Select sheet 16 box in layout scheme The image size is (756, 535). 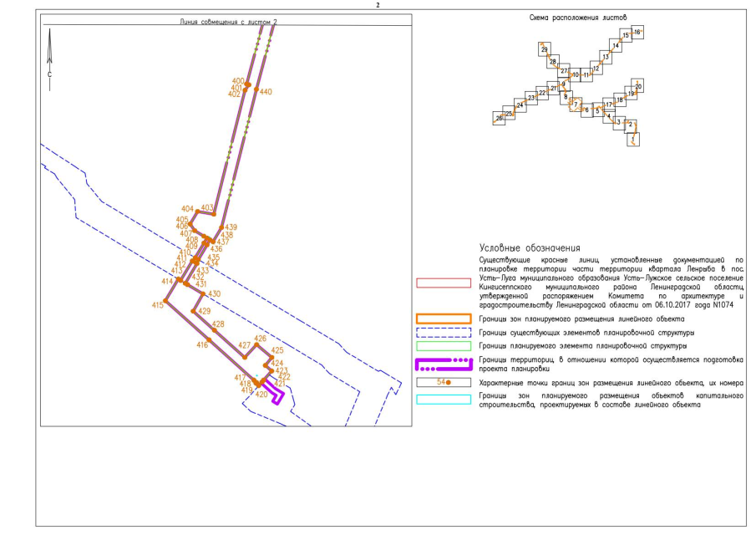(637, 33)
